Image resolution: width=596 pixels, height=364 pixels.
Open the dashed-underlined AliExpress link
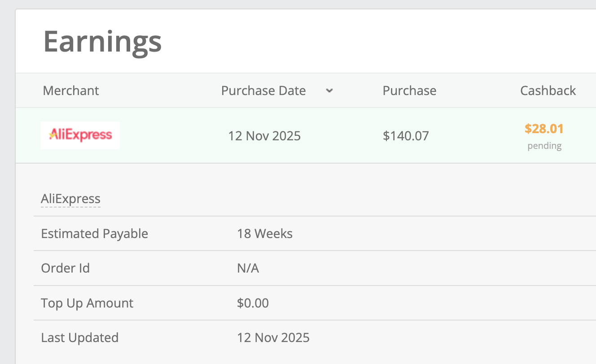coord(70,199)
